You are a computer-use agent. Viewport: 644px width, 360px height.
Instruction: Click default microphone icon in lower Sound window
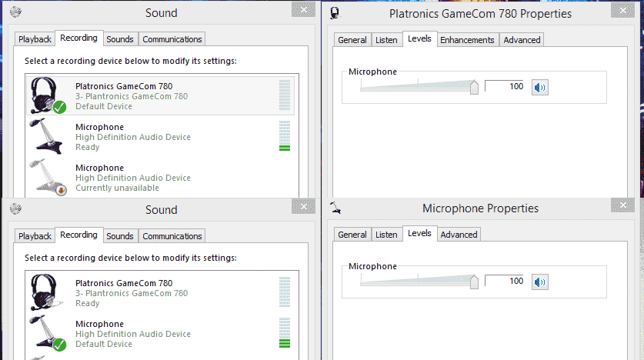47,333
